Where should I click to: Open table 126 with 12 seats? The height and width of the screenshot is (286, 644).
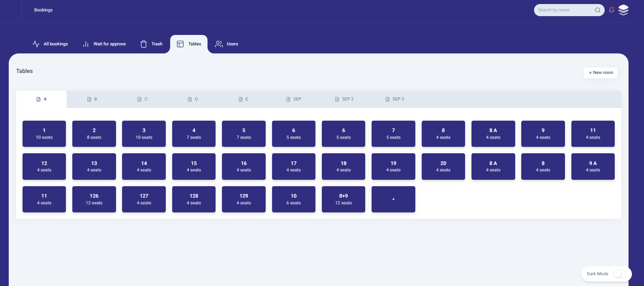coord(94,199)
